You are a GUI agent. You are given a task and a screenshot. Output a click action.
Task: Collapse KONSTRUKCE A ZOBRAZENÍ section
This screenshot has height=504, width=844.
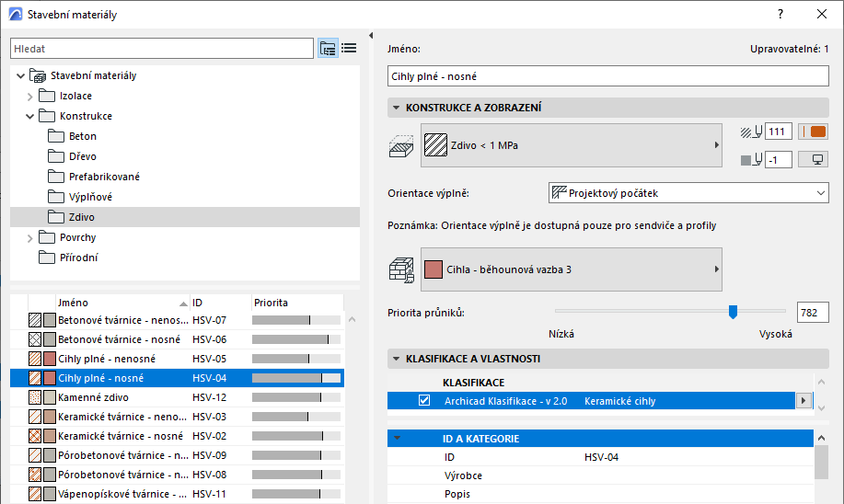point(396,108)
